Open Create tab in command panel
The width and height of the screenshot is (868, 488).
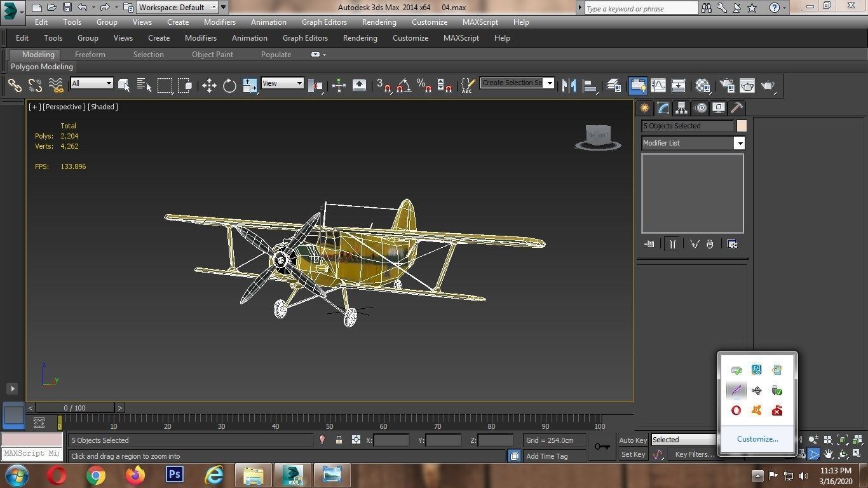click(644, 108)
